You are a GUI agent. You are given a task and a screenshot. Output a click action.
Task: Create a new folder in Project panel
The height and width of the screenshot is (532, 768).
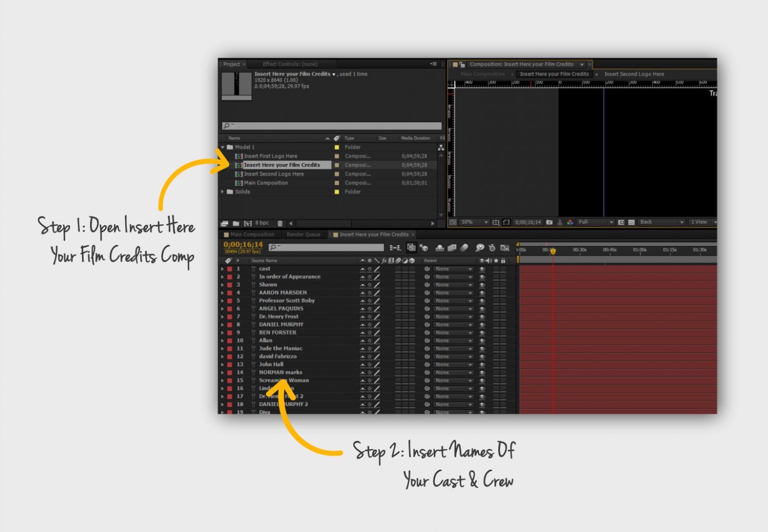(x=236, y=223)
